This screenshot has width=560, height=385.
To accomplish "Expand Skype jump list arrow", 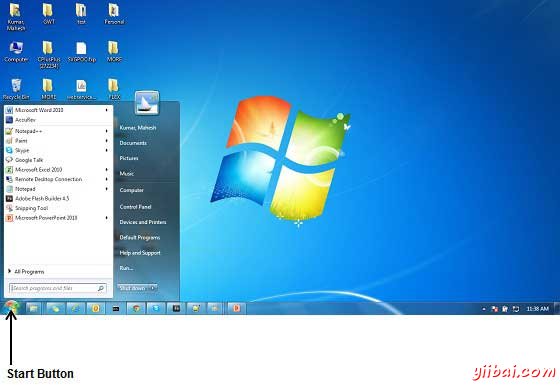I will [106, 150].
